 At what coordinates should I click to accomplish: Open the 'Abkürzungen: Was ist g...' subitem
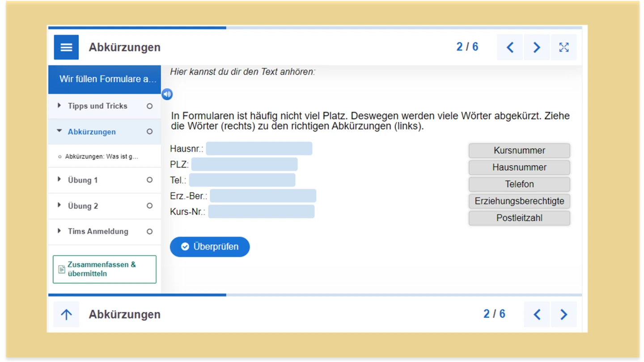102,157
